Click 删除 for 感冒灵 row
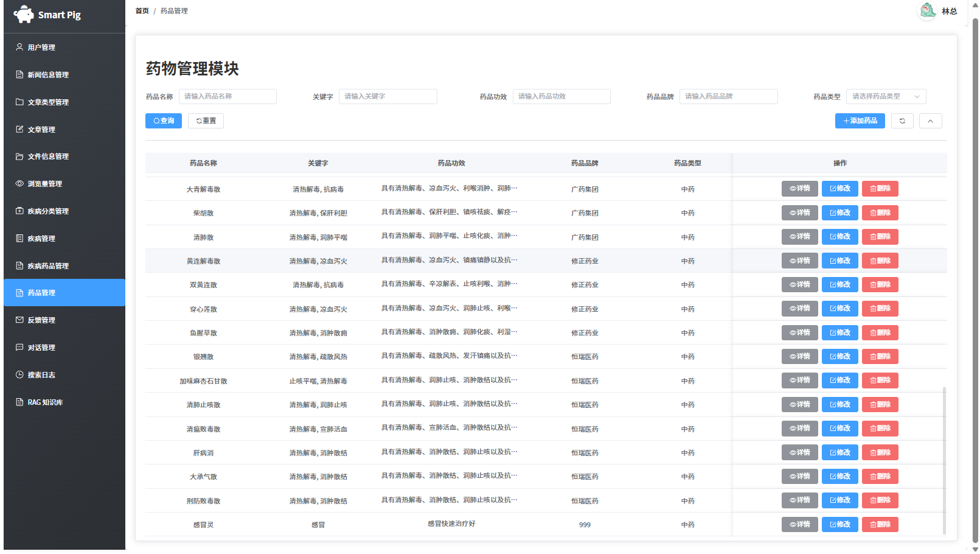Viewport: 980px width, 554px height. (880, 524)
